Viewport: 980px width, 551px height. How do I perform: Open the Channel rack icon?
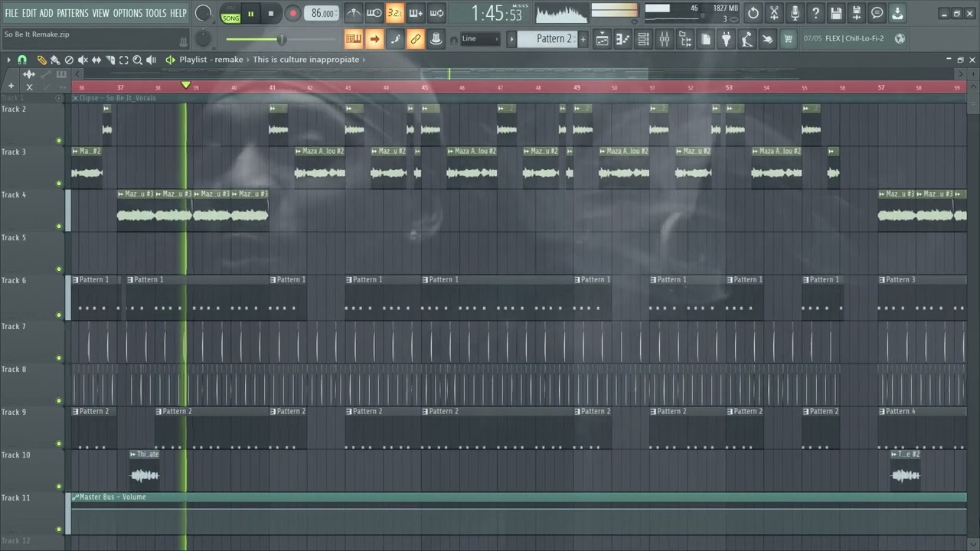point(644,39)
